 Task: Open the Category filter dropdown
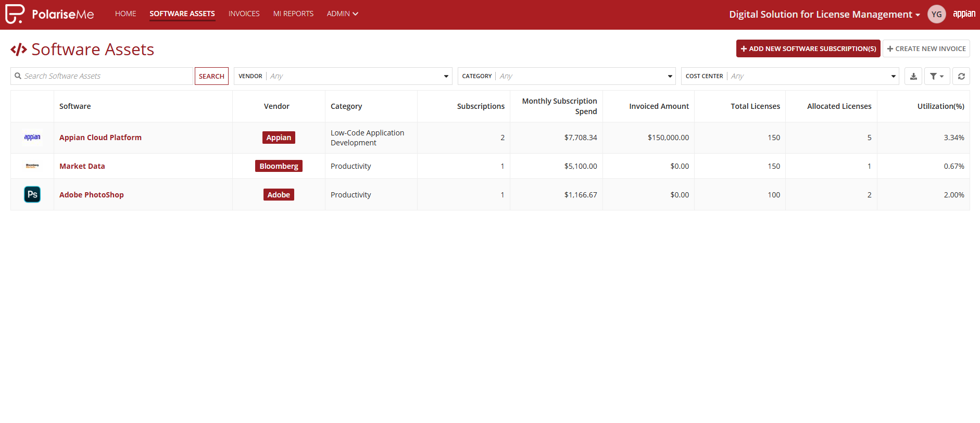click(567, 76)
